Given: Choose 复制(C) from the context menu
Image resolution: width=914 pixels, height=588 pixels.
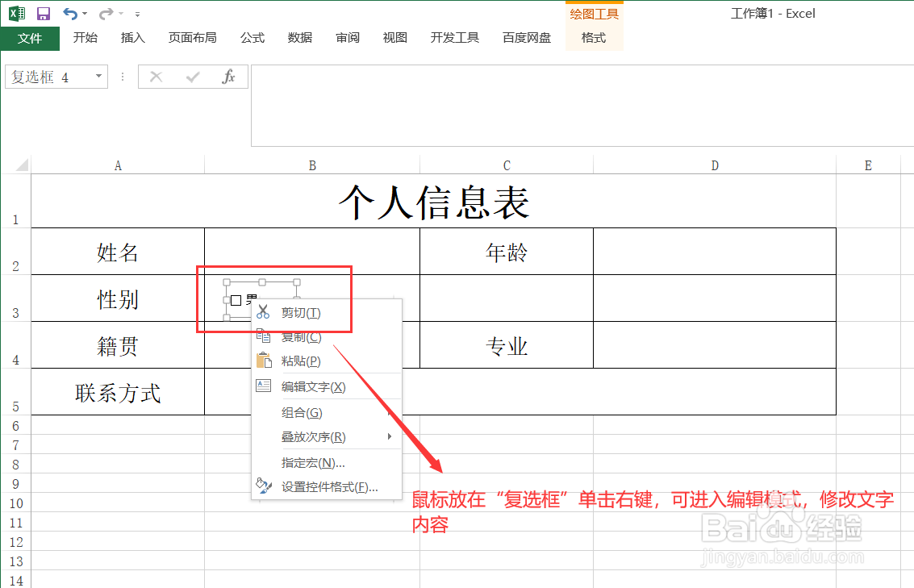Looking at the screenshot, I should pos(327,337).
